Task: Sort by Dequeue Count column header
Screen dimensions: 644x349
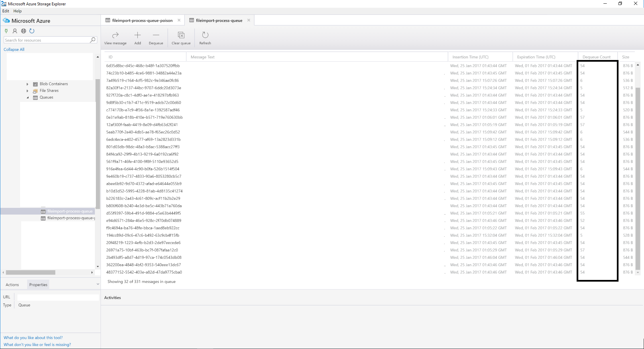Action: tap(598, 57)
